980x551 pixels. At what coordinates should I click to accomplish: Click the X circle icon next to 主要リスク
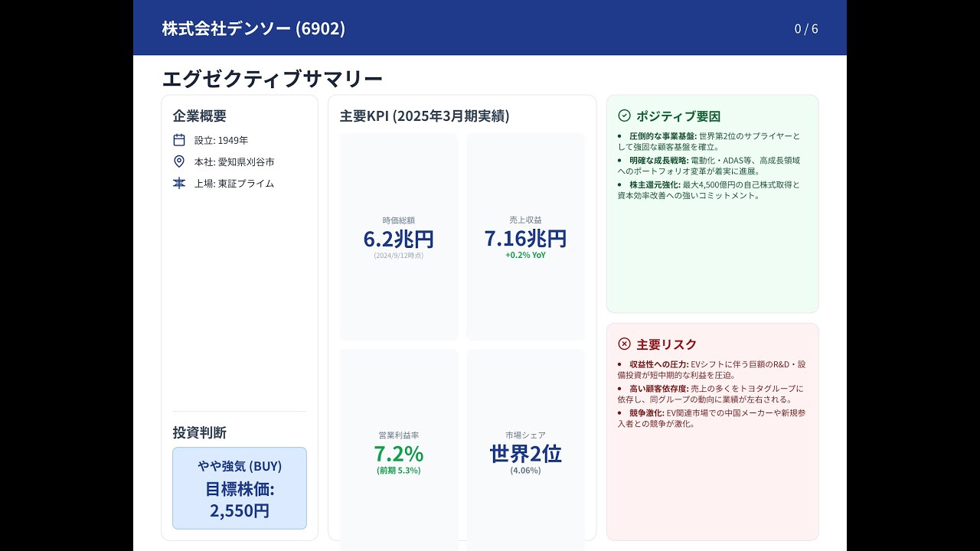tap(624, 344)
